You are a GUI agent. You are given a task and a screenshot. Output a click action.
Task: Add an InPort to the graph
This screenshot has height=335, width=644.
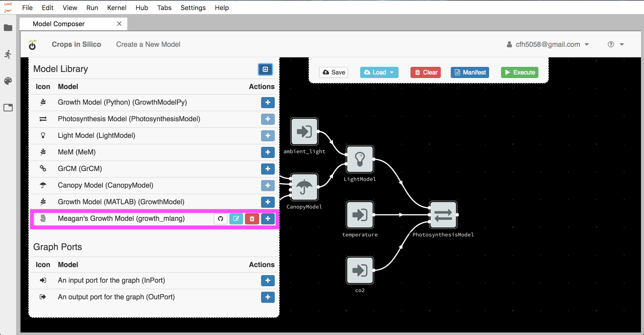(x=268, y=280)
